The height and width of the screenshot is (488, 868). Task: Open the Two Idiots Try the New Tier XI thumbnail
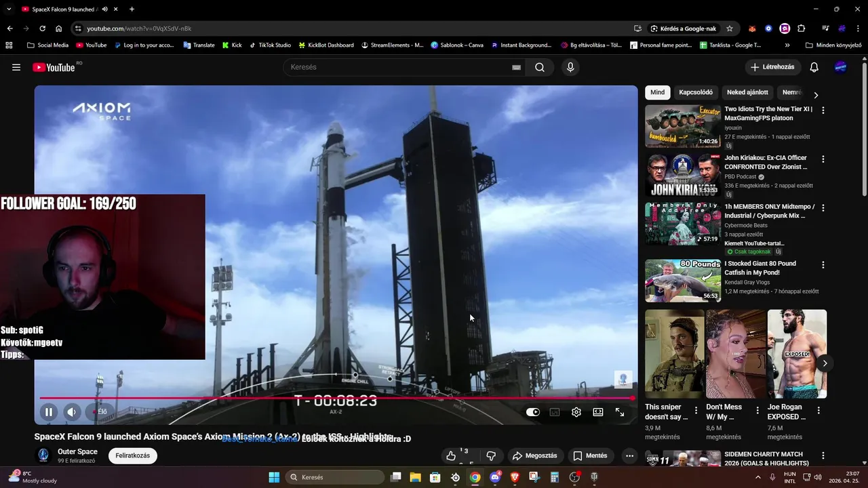coord(683,126)
